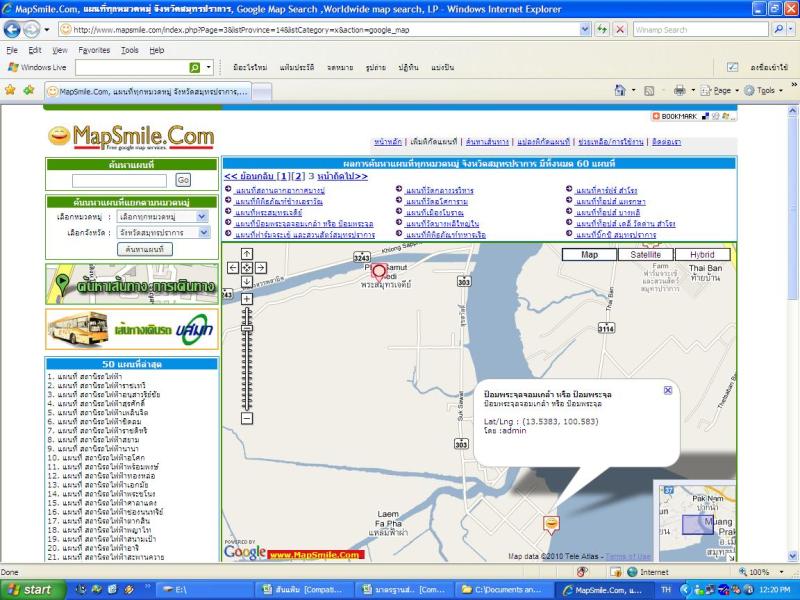This screenshot has width=800, height=600.
Task: Switch map to Hybrid view
Action: [x=702, y=255]
